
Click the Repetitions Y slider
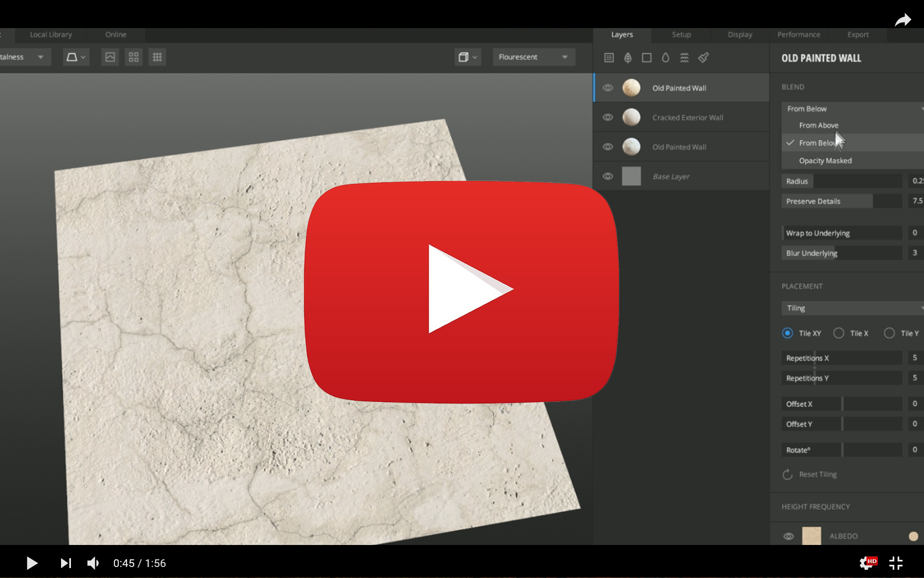(x=842, y=378)
